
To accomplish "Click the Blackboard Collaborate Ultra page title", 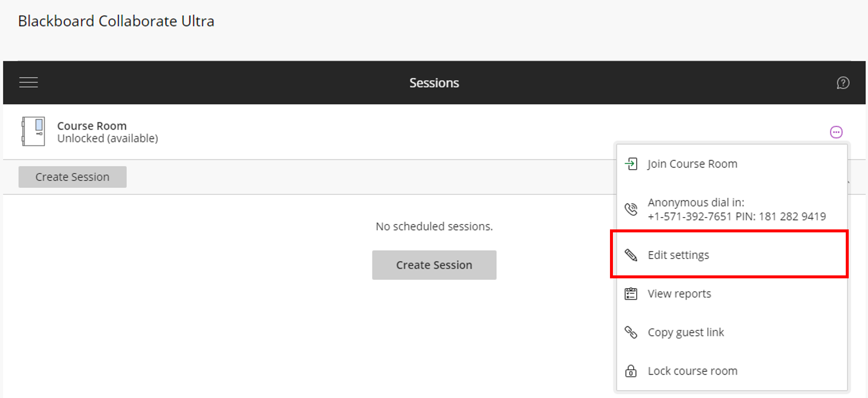I will (116, 21).
